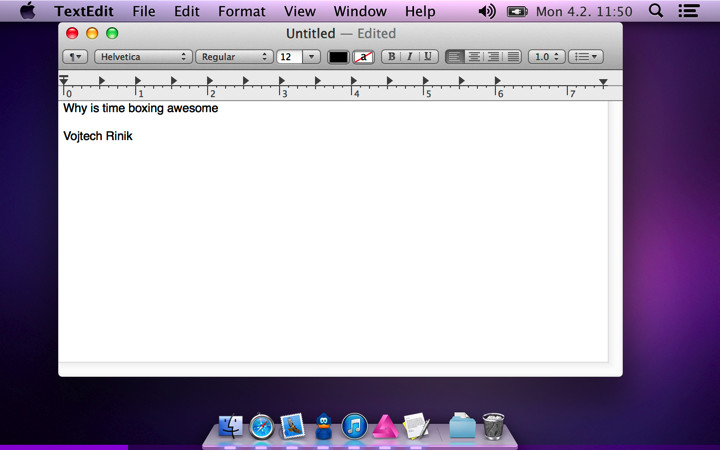This screenshot has width=720, height=450.
Task: Click the volume icon in menu bar
Action: pyautogui.click(x=487, y=11)
